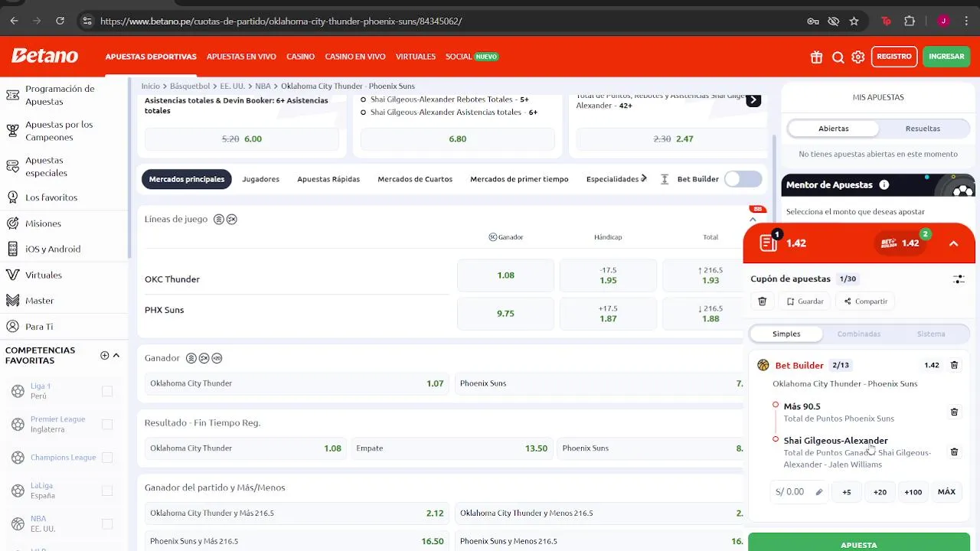Collapse the bet slip with chevron

point(953,243)
